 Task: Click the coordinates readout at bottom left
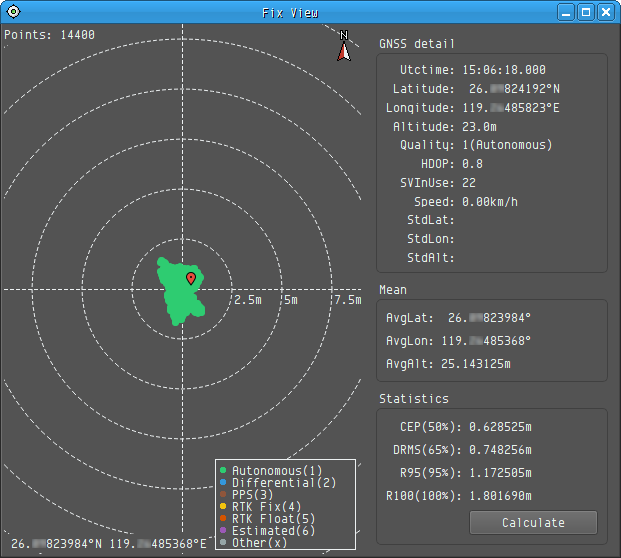click(x=109, y=544)
